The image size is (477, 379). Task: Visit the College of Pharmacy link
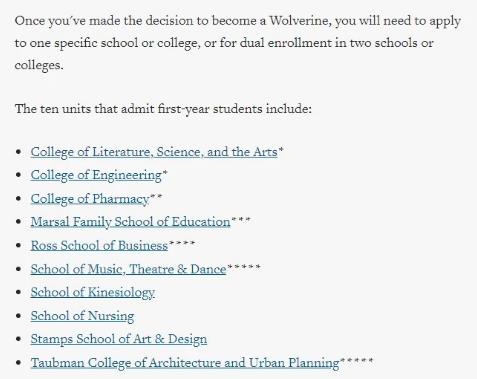click(x=90, y=199)
